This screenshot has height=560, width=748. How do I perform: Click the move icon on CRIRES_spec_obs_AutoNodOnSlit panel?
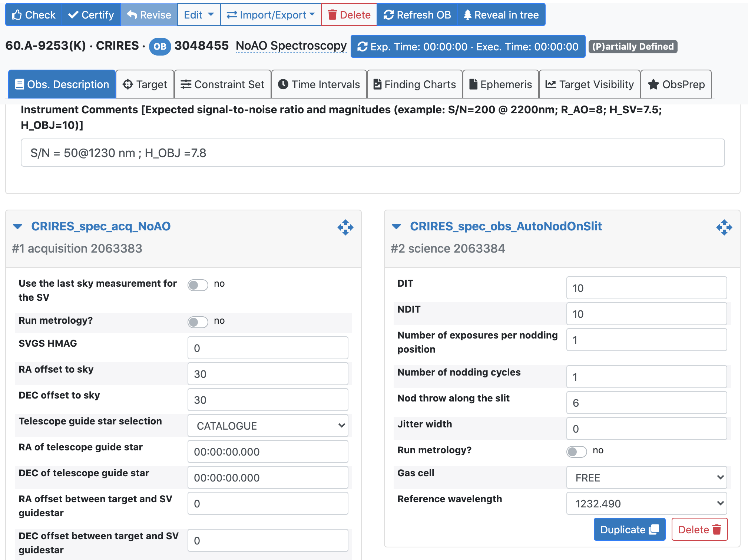724,227
